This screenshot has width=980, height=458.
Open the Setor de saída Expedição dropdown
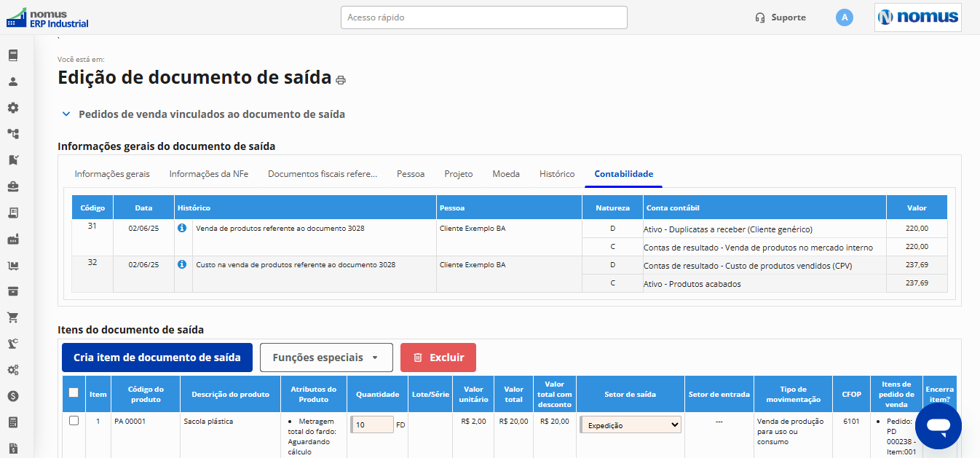pos(631,425)
